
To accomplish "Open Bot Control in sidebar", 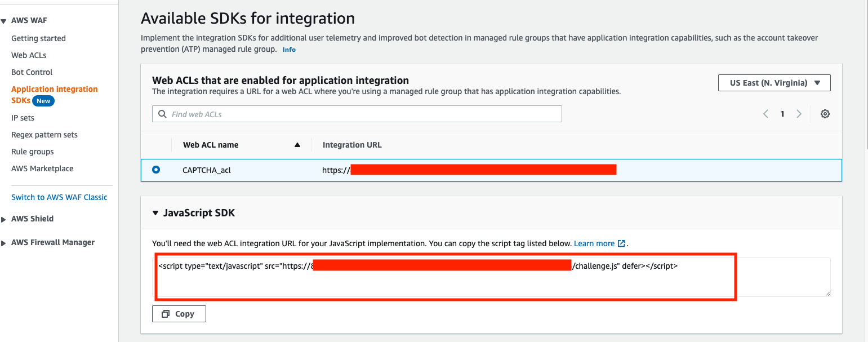I will tap(32, 72).
